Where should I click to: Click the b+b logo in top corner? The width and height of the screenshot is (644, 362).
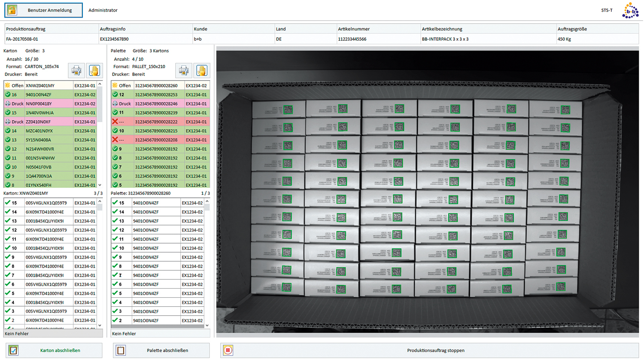point(630,10)
